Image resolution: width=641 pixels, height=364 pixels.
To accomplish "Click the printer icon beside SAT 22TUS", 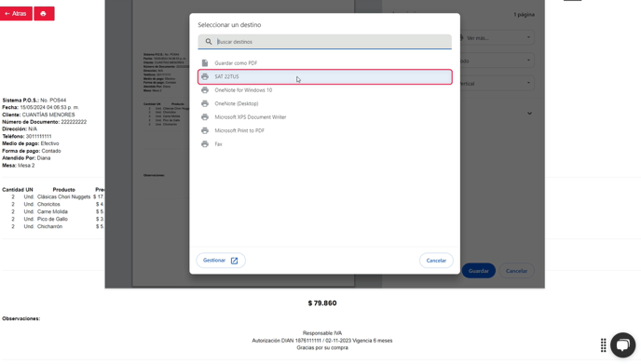I will (205, 77).
